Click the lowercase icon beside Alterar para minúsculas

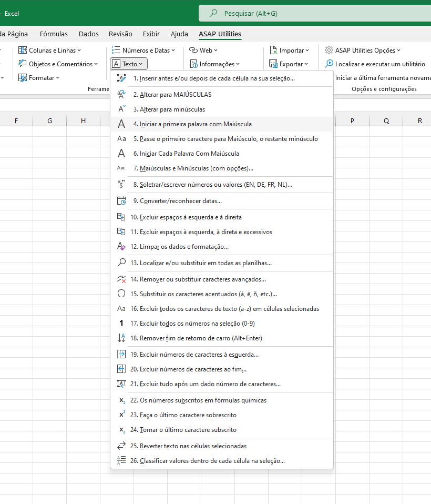[122, 109]
